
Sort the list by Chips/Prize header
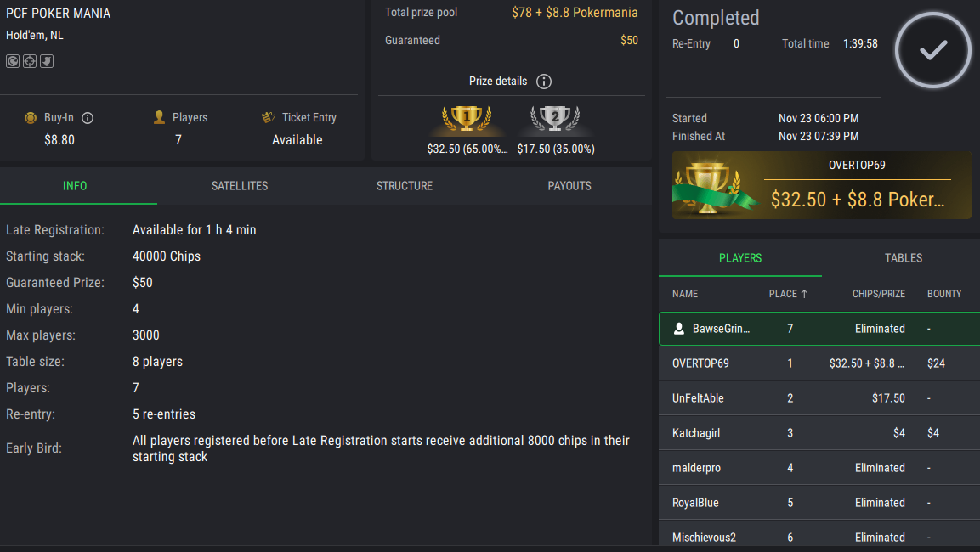pos(878,294)
